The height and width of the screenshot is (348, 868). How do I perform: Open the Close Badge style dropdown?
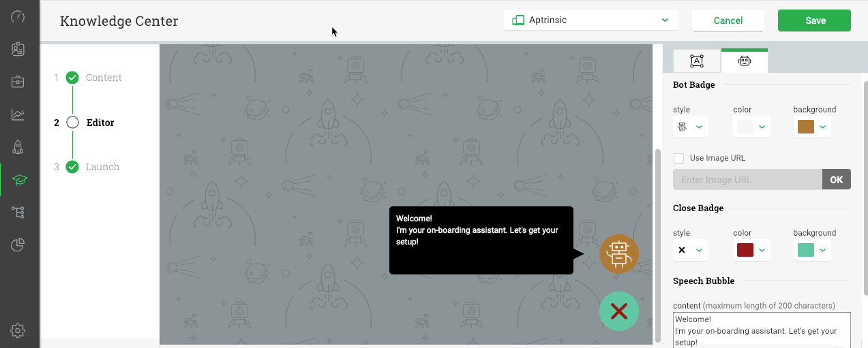691,250
